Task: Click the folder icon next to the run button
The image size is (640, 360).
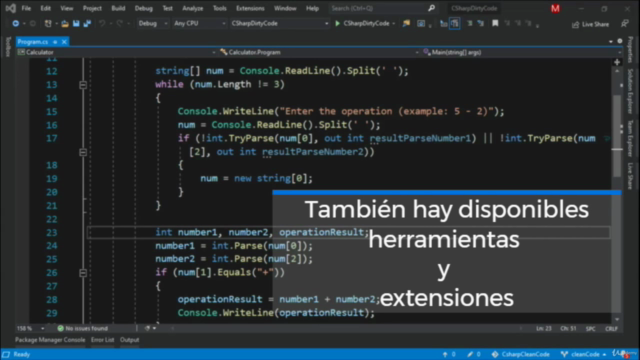Action: pyautogui.click(x=406, y=24)
